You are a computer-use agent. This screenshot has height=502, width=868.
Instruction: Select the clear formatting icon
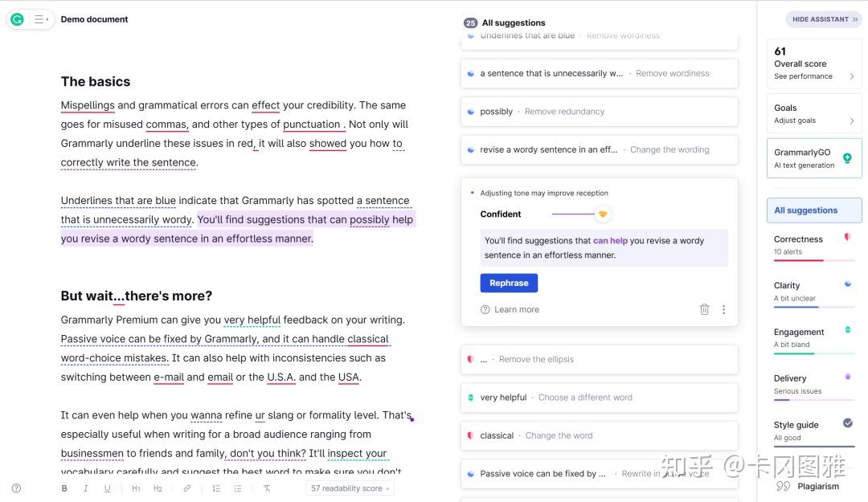[x=267, y=488]
